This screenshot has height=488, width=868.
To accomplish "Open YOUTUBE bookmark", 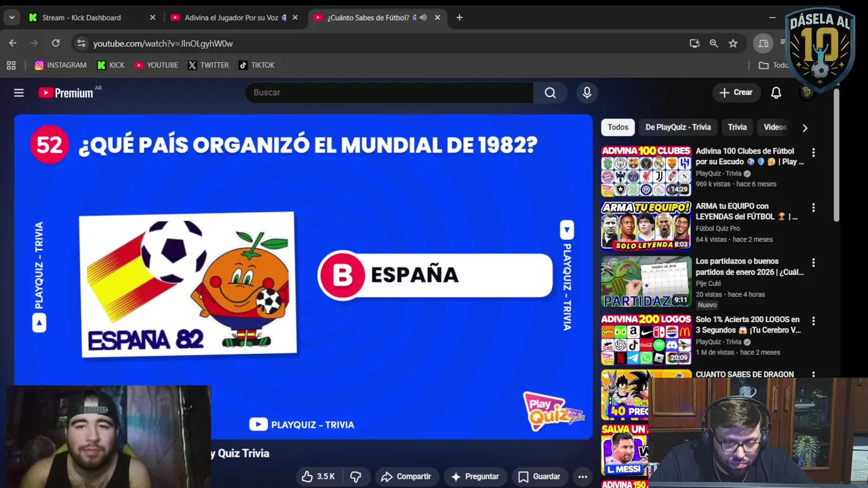I will [156, 65].
